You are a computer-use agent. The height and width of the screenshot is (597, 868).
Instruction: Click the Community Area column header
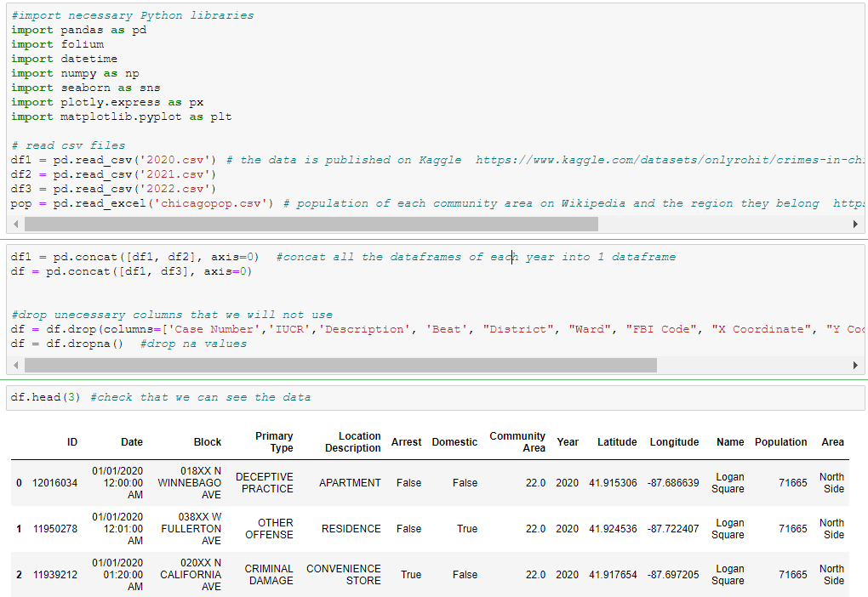click(x=517, y=442)
